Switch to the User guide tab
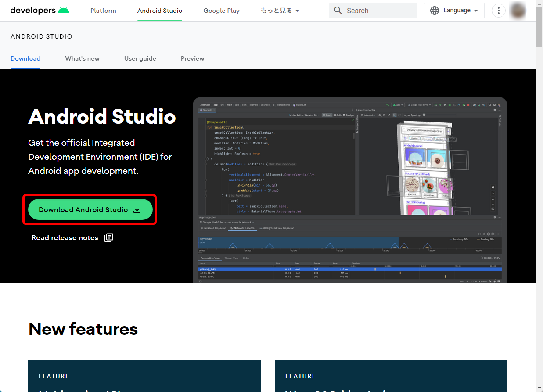 coord(140,58)
